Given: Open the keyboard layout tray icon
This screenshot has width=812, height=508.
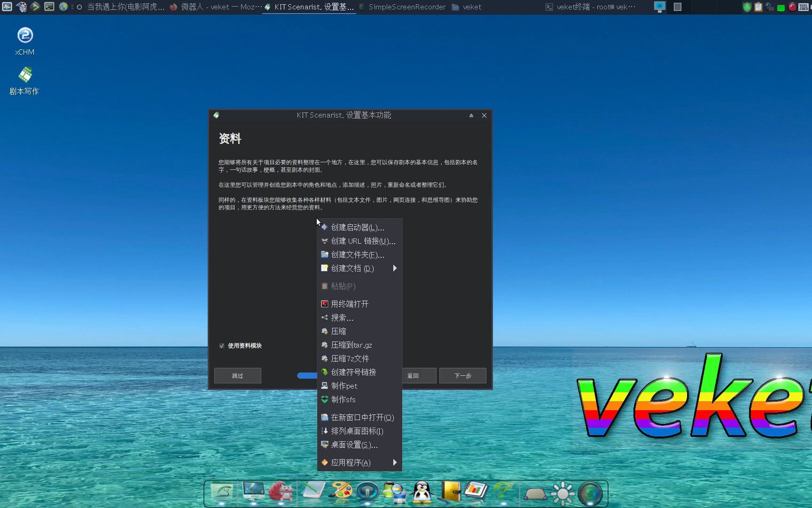Looking at the screenshot, I should pyautogui.click(x=804, y=7).
